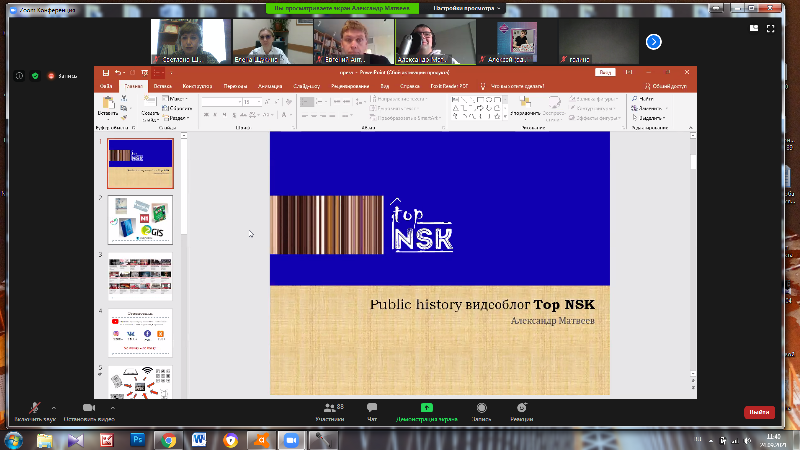
Task: Unmute the microphone in Zoom toolbar
Action: click(x=35, y=412)
